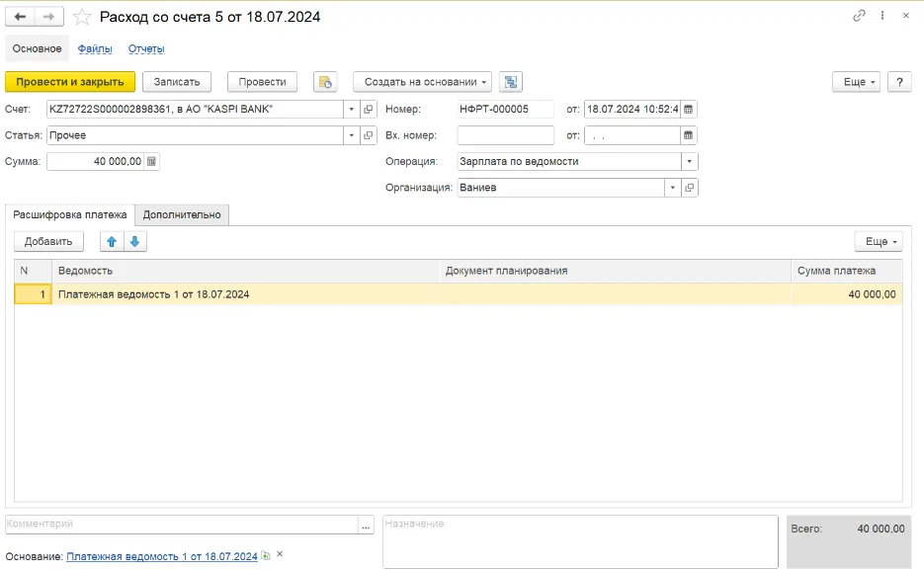Click the Добавить button
924x571 pixels.
click(48, 242)
